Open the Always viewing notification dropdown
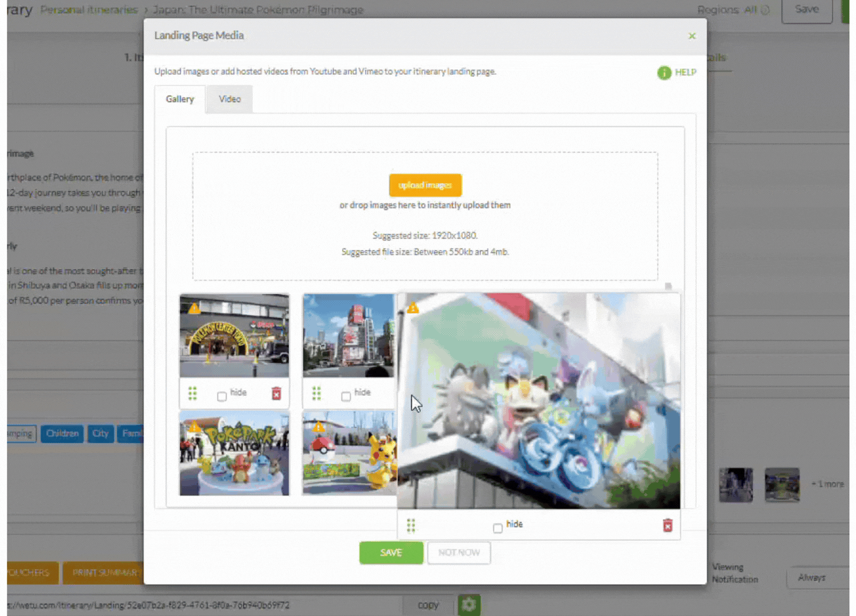The height and width of the screenshot is (616, 856). [x=818, y=578]
